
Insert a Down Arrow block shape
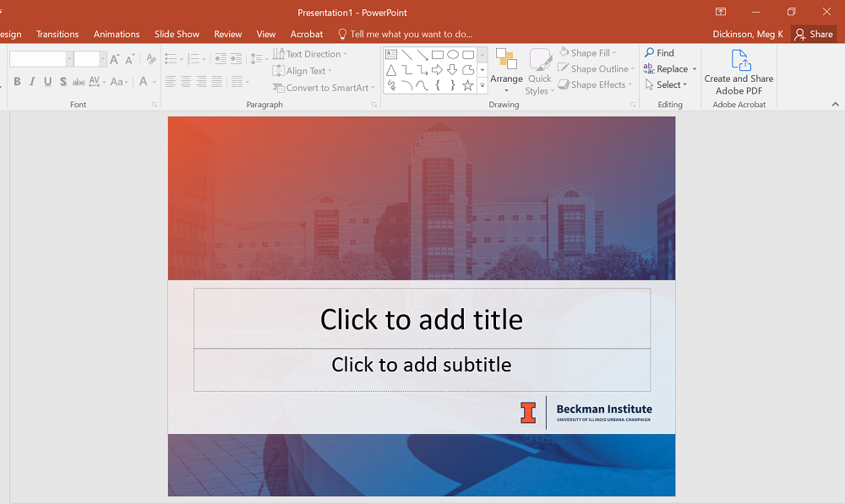pyautogui.click(x=453, y=70)
